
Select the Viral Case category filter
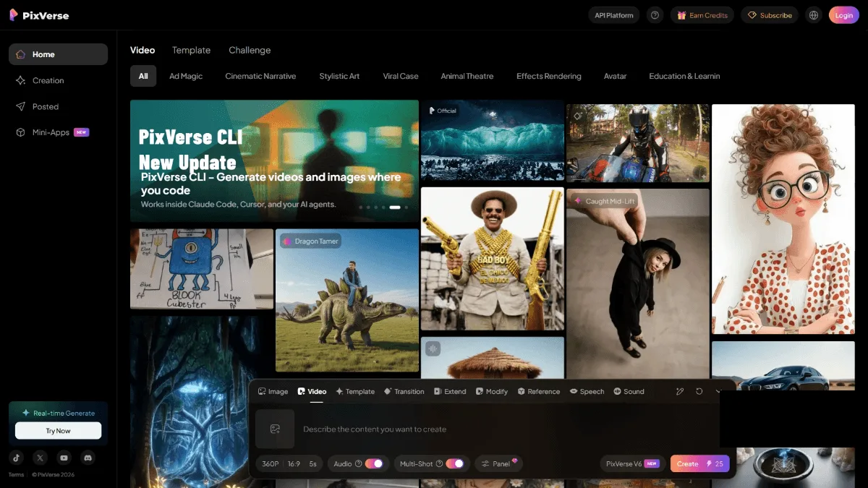click(401, 76)
